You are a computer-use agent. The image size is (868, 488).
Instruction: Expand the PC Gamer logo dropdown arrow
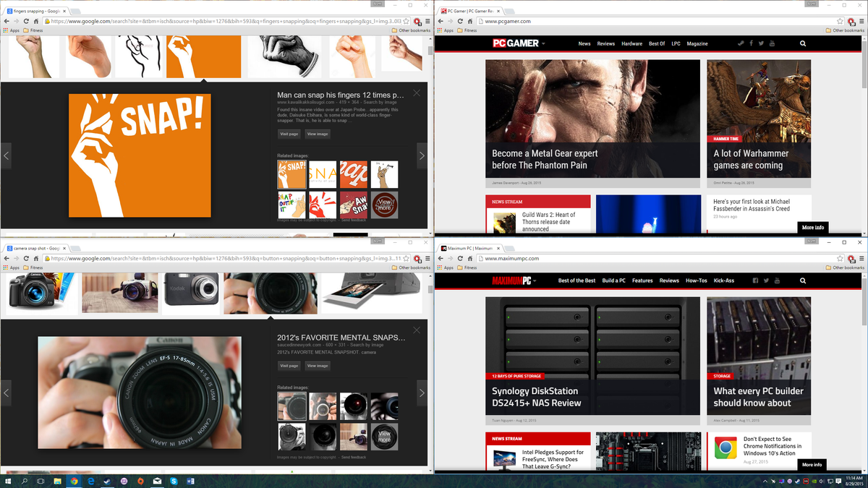[543, 44]
